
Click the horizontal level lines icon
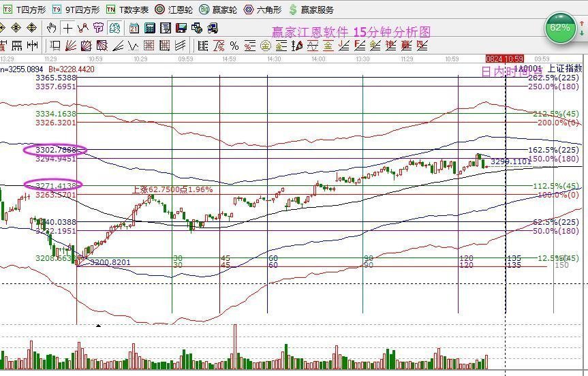point(203,46)
